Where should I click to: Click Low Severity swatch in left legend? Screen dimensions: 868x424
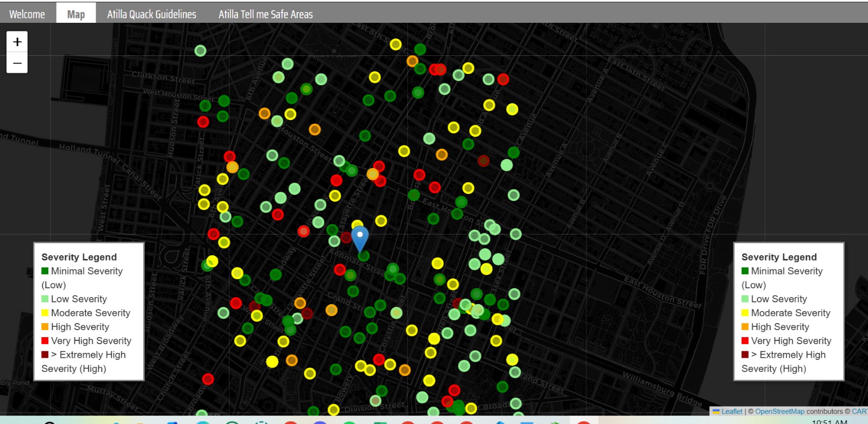pyautogui.click(x=45, y=299)
